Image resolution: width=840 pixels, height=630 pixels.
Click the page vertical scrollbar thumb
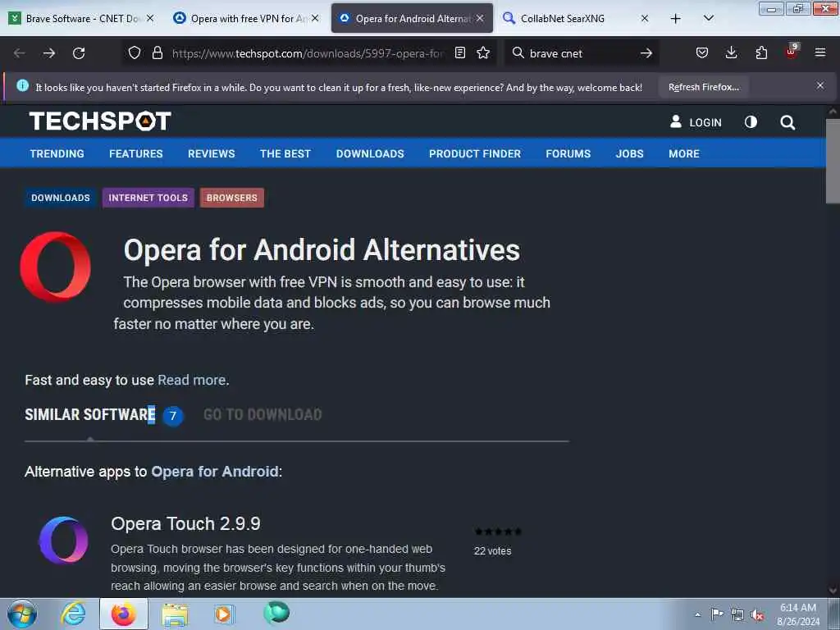[833, 162]
